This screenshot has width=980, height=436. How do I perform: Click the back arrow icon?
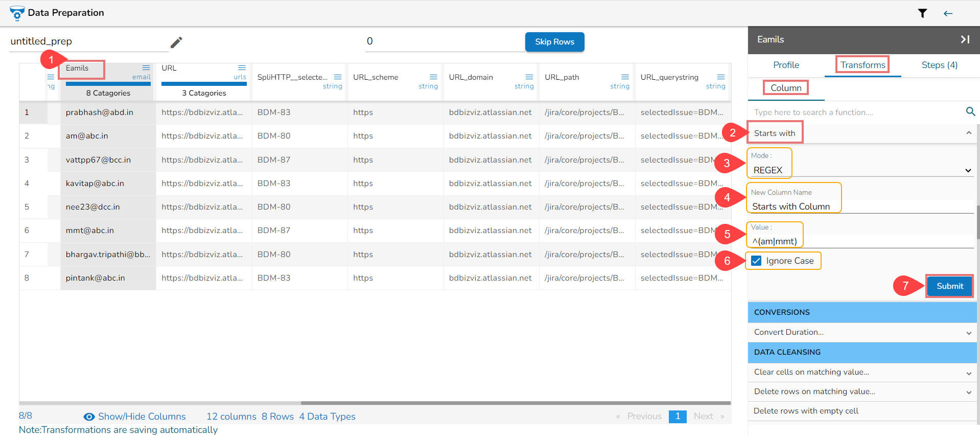[x=948, y=13]
